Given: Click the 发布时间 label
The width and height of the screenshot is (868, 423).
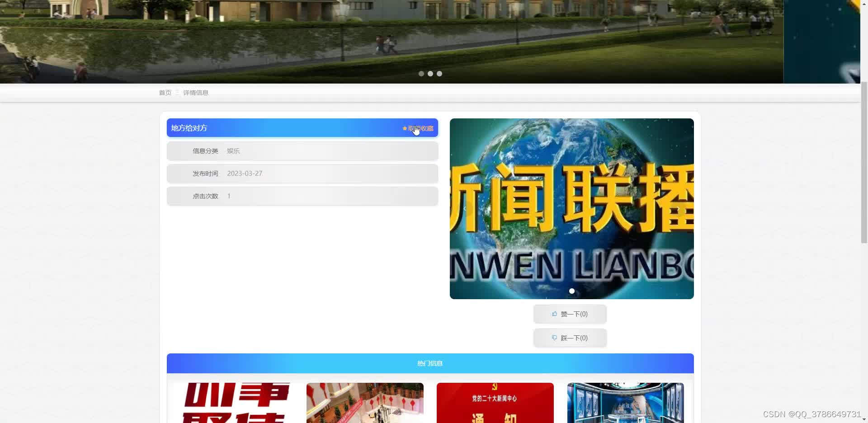Looking at the screenshot, I should pyautogui.click(x=205, y=174).
